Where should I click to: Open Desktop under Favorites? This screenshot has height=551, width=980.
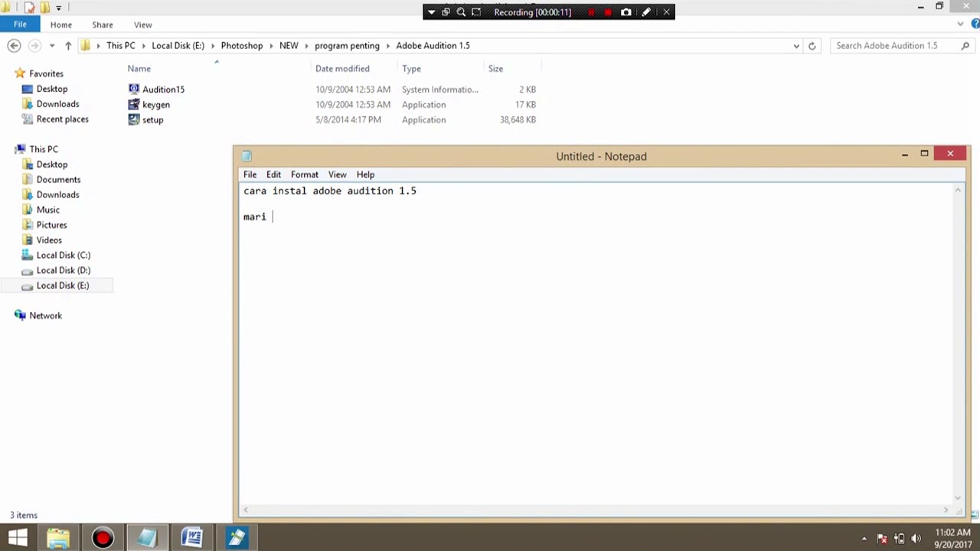coord(51,89)
